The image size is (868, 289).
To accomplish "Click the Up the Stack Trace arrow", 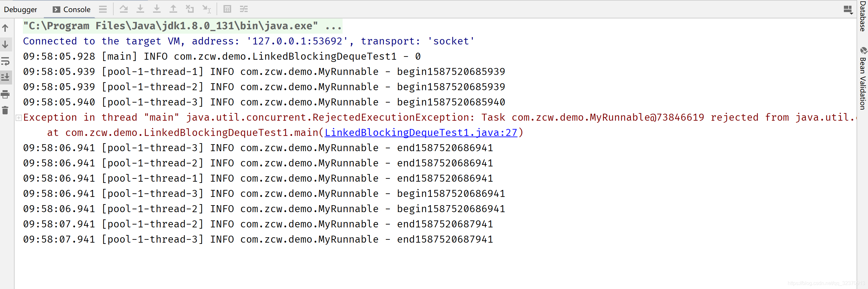I will (5, 28).
